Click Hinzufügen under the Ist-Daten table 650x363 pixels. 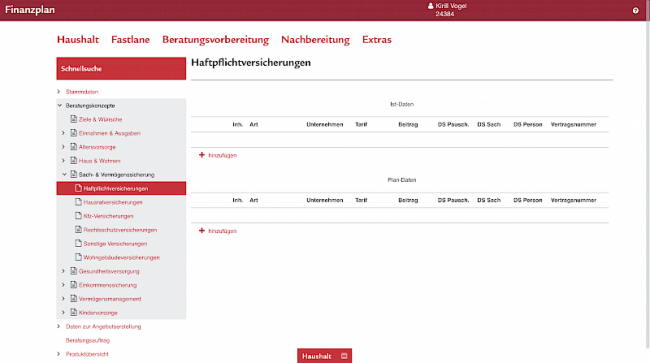(222, 155)
